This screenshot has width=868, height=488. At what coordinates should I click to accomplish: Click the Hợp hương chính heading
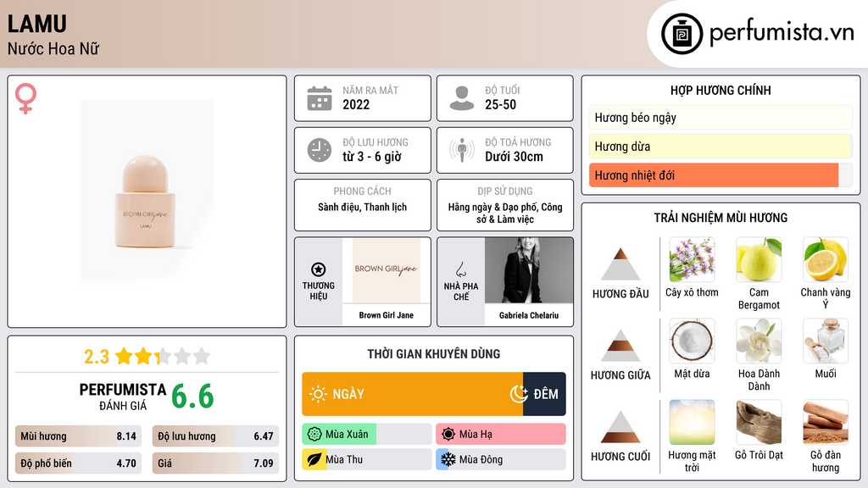click(721, 90)
